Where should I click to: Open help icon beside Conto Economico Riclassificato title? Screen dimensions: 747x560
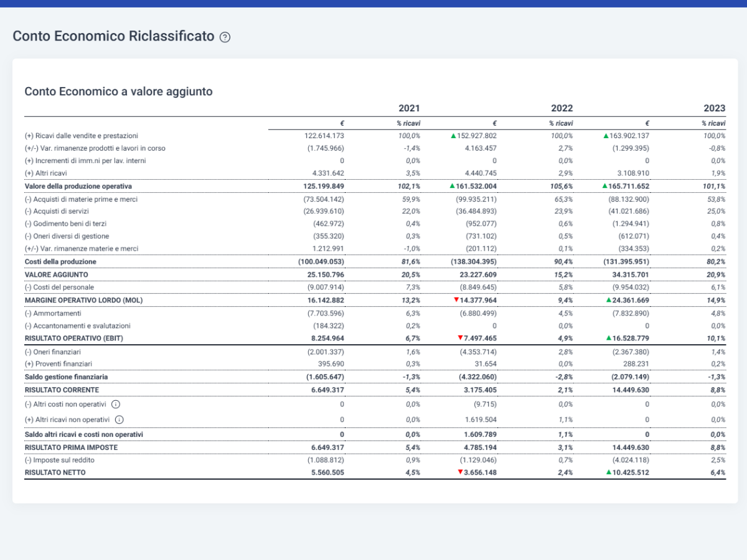(x=225, y=37)
